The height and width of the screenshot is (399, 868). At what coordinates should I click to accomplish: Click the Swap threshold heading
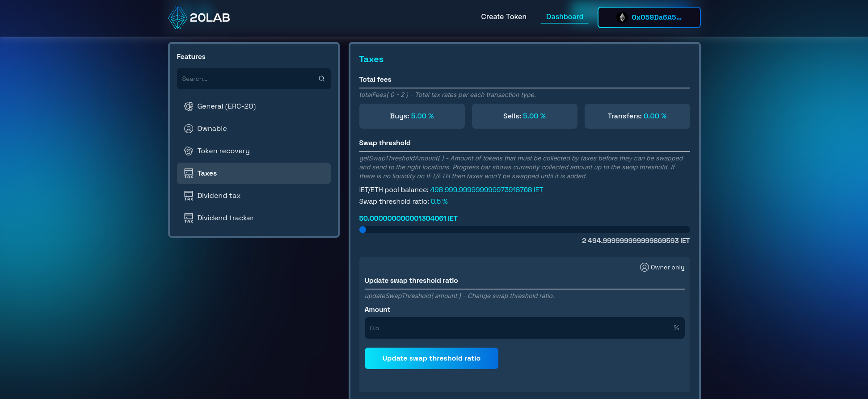click(384, 143)
